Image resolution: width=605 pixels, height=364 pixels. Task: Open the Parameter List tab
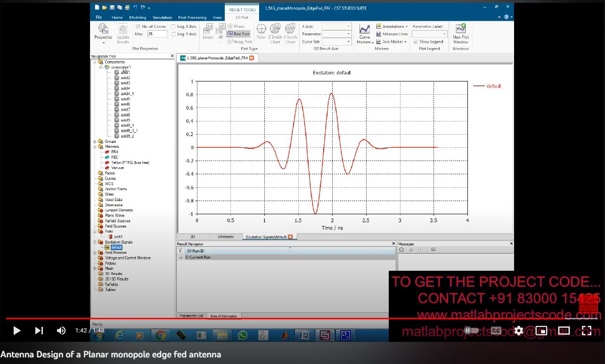tap(191, 316)
